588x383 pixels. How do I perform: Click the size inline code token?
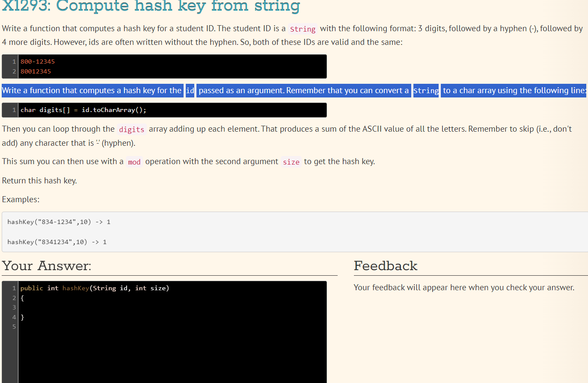[291, 162]
